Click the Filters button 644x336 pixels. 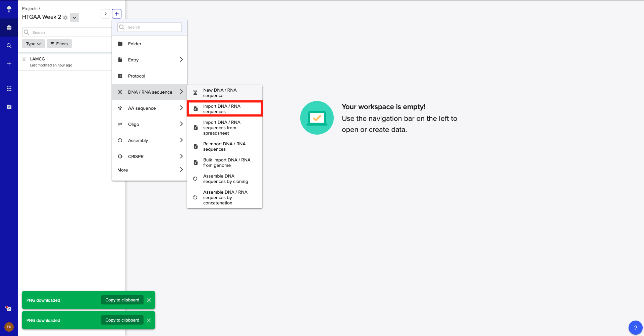pyautogui.click(x=59, y=44)
